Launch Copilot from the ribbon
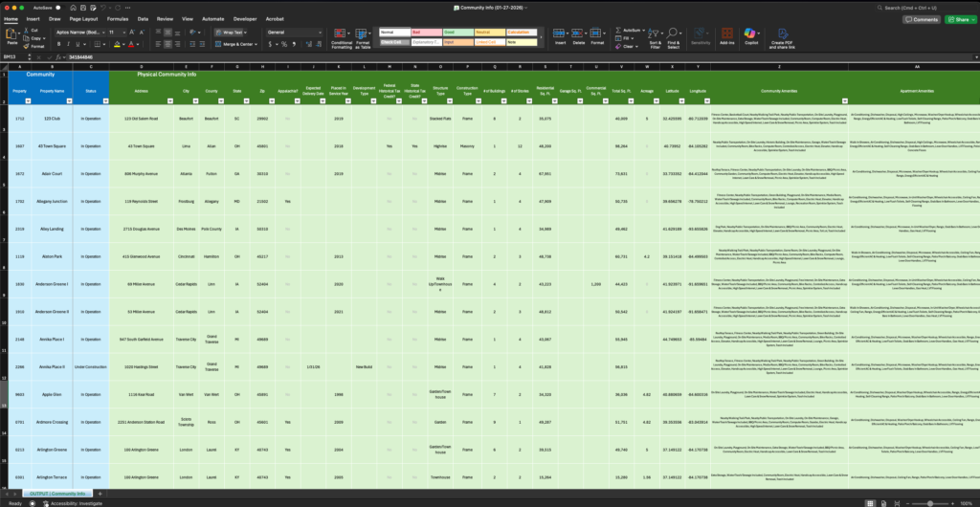The width and height of the screenshot is (980, 507). coord(751,36)
